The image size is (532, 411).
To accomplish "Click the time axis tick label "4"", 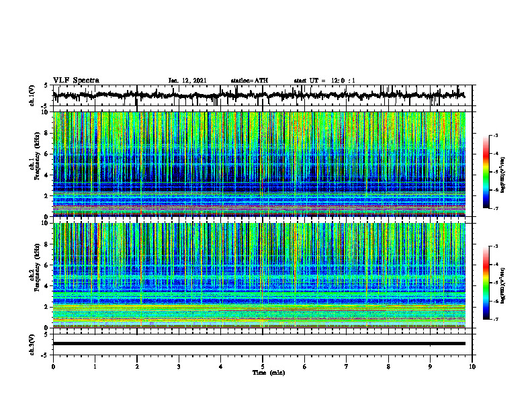I will (221, 367).
